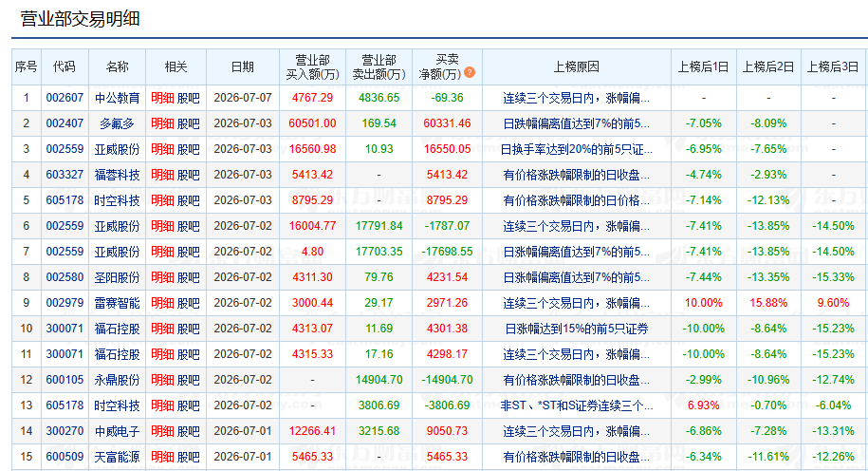The image size is (868, 471).
Task: Open 福蓉科技 stock name link
Action: pyautogui.click(x=118, y=175)
